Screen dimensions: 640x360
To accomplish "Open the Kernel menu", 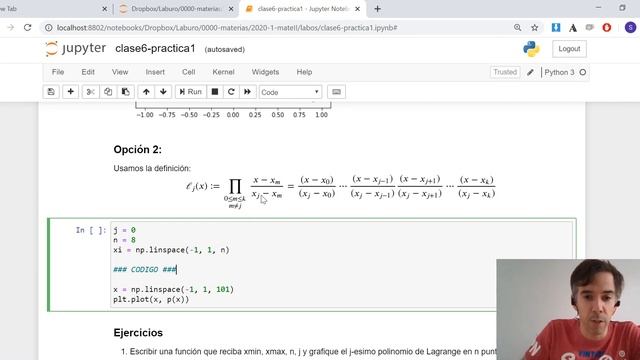I will pyautogui.click(x=223, y=72).
